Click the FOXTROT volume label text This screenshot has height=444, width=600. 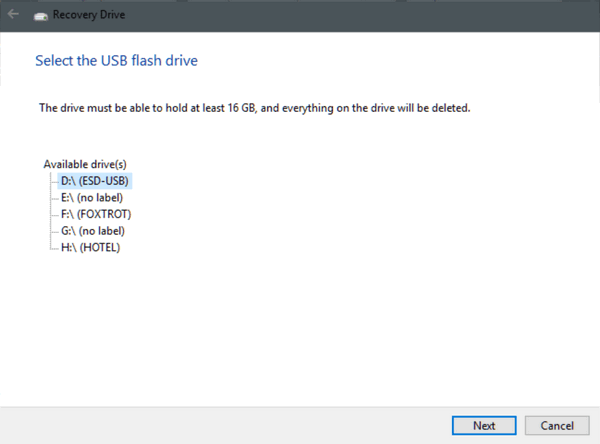(x=104, y=214)
